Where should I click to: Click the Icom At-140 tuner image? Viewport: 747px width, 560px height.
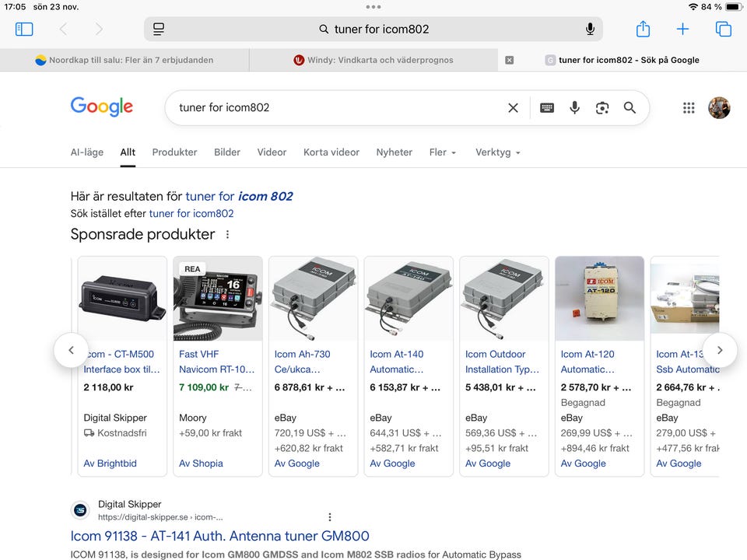click(409, 299)
